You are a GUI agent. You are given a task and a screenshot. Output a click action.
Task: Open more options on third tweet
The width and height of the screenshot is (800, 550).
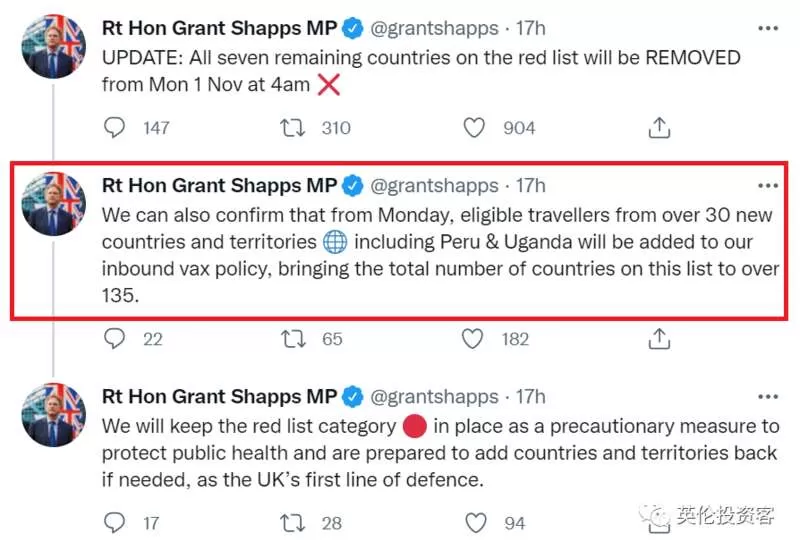pyautogui.click(x=768, y=396)
